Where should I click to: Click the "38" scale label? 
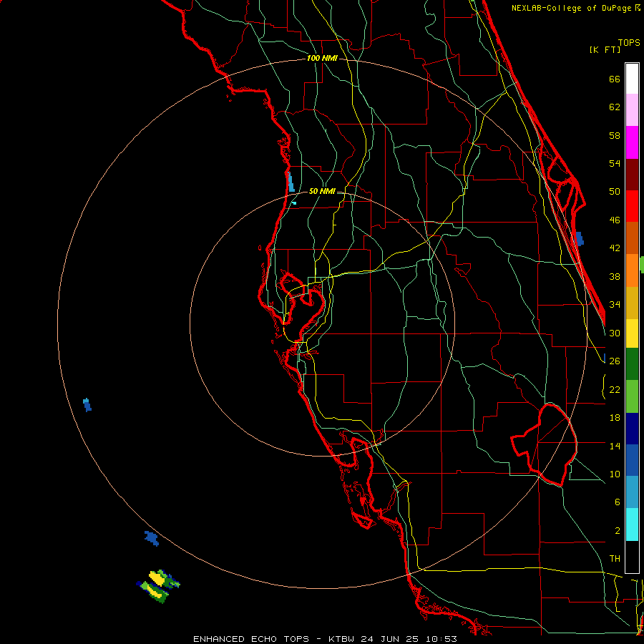tap(615, 276)
